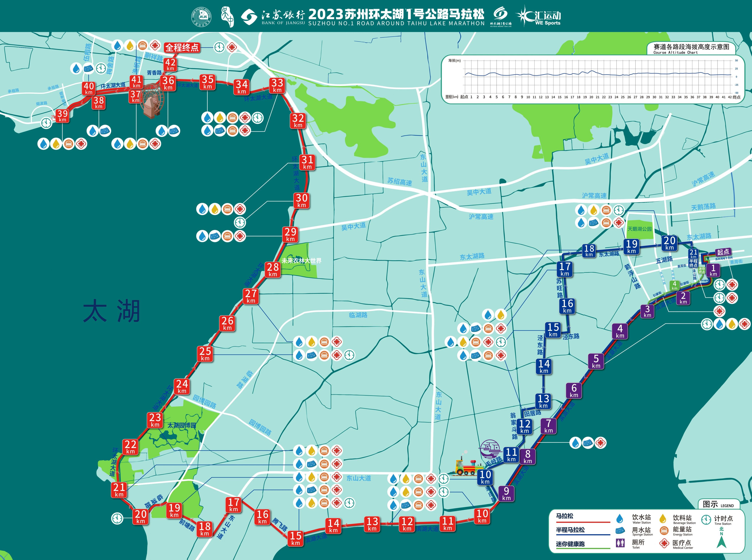This screenshot has width=752, height=560.
Task: Click the blue 17 km half marathon marker
Action: (565, 269)
